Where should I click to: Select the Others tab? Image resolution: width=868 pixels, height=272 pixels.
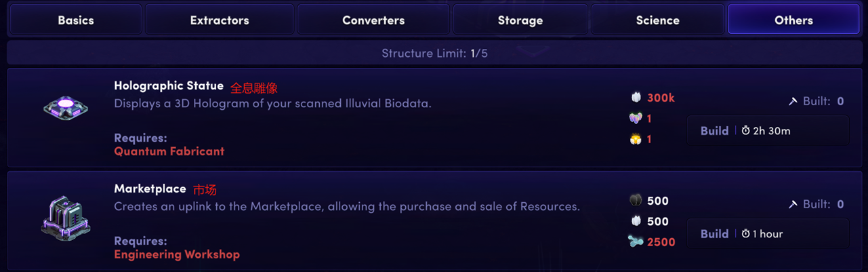point(793,20)
